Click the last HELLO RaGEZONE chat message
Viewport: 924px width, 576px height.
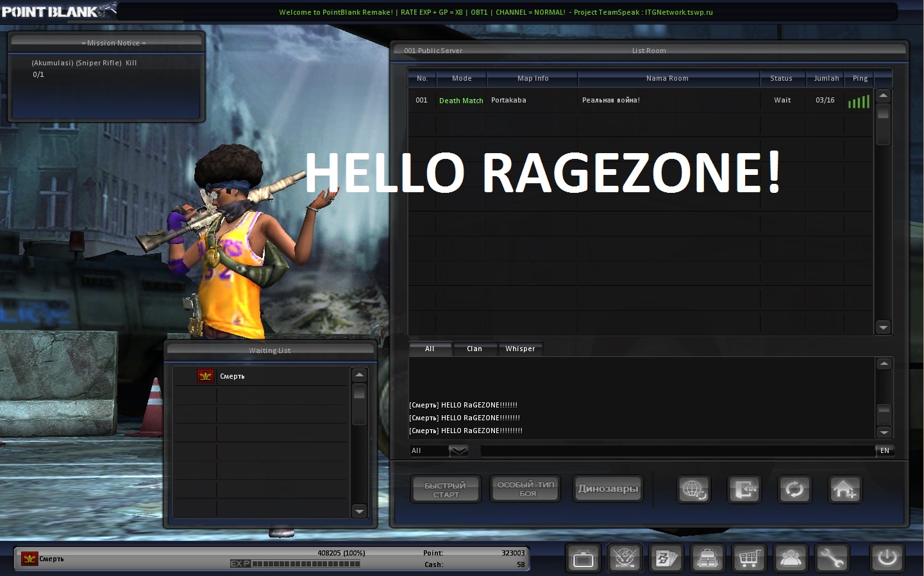(466, 431)
